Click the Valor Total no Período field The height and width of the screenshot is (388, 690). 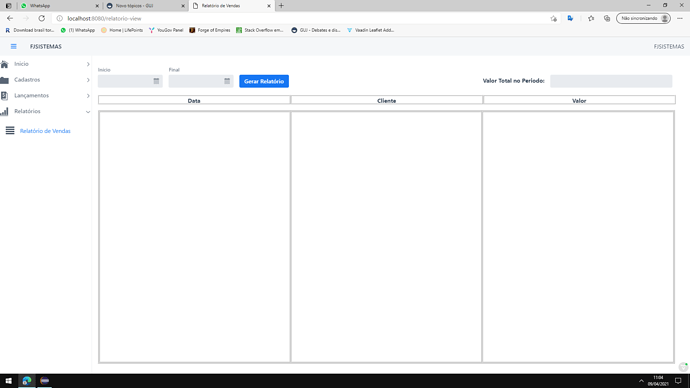(x=611, y=81)
